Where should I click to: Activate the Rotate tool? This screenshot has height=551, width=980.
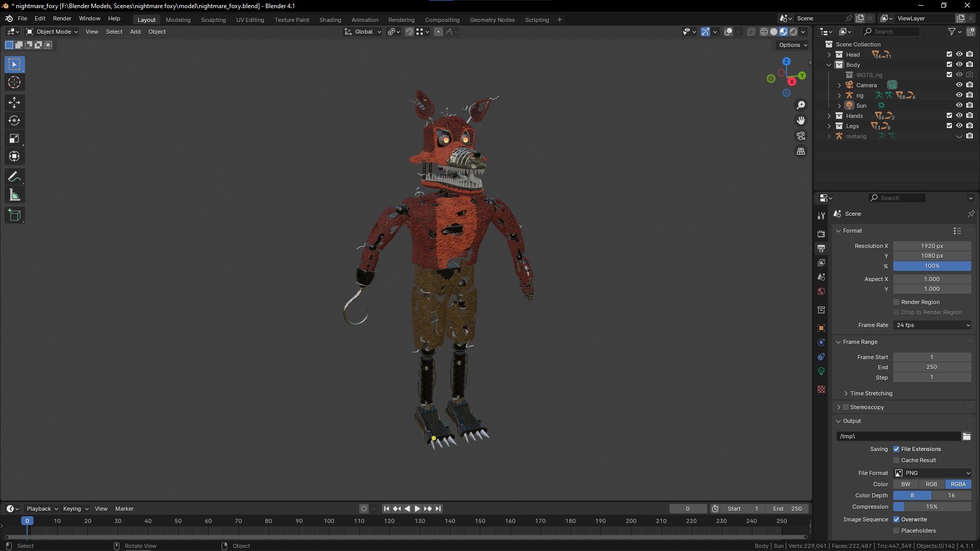(x=14, y=120)
